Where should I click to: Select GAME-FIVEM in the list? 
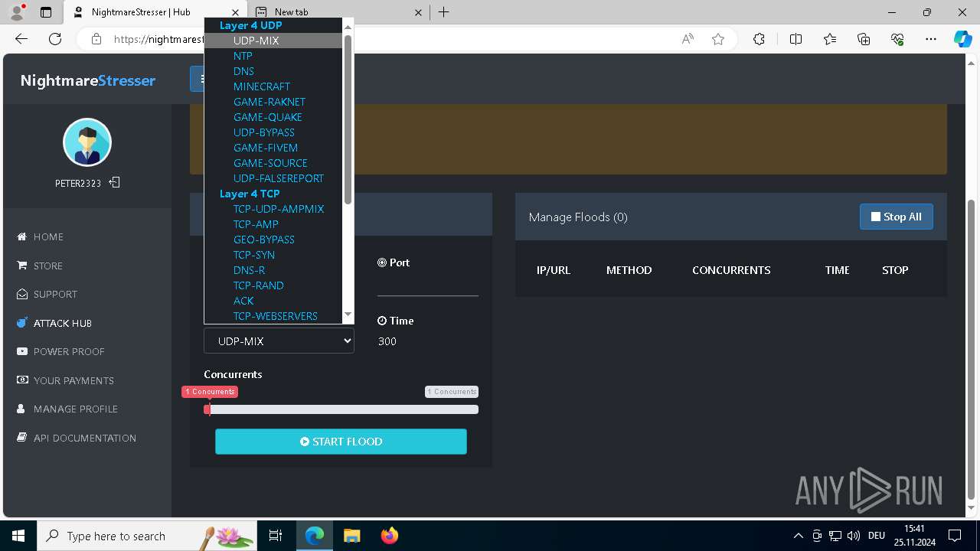coord(273,148)
